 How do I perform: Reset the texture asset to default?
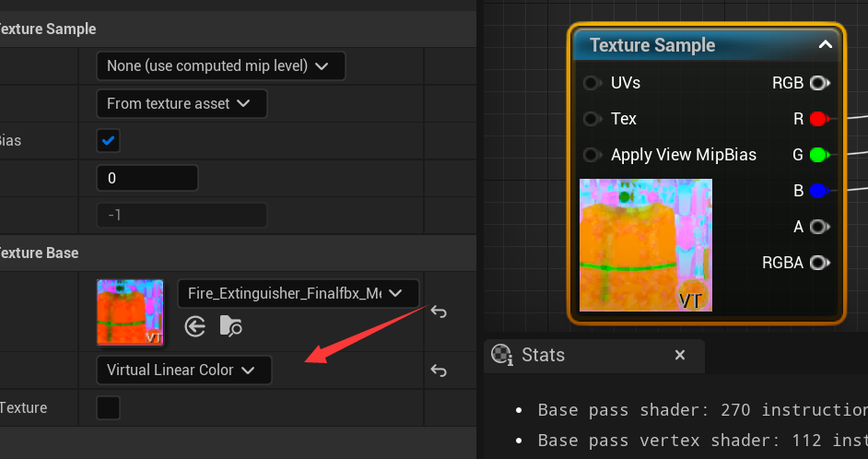click(439, 312)
